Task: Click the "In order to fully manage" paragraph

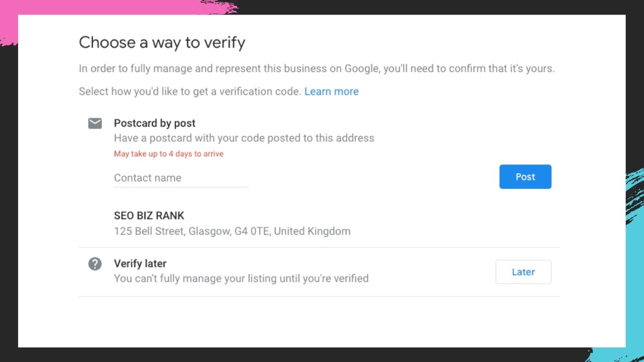Action: (x=316, y=68)
